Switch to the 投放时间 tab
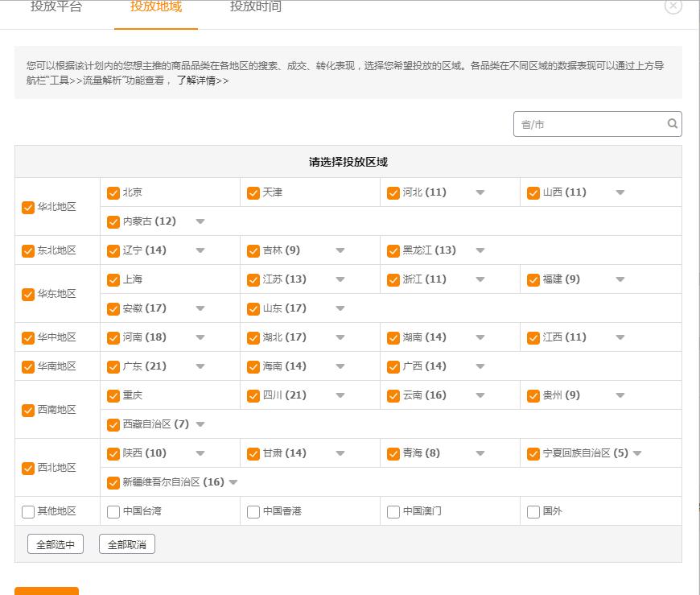Screen dimensions: 700x595 click(256, 8)
